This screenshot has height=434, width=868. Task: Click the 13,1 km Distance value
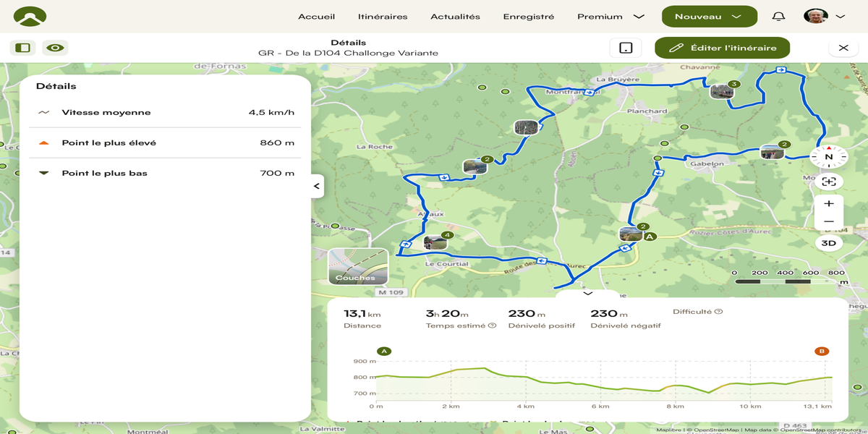tap(362, 314)
